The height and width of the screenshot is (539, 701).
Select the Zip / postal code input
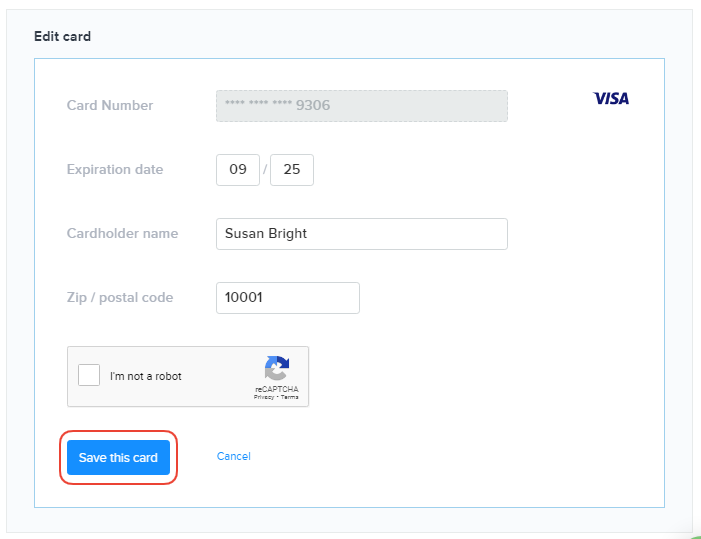click(287, 298)
